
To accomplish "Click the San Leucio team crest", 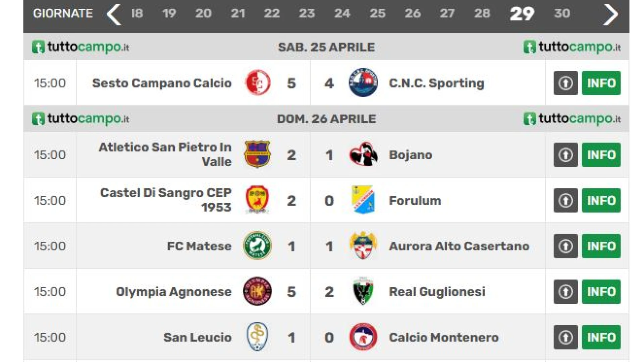I will click(257, 337).
